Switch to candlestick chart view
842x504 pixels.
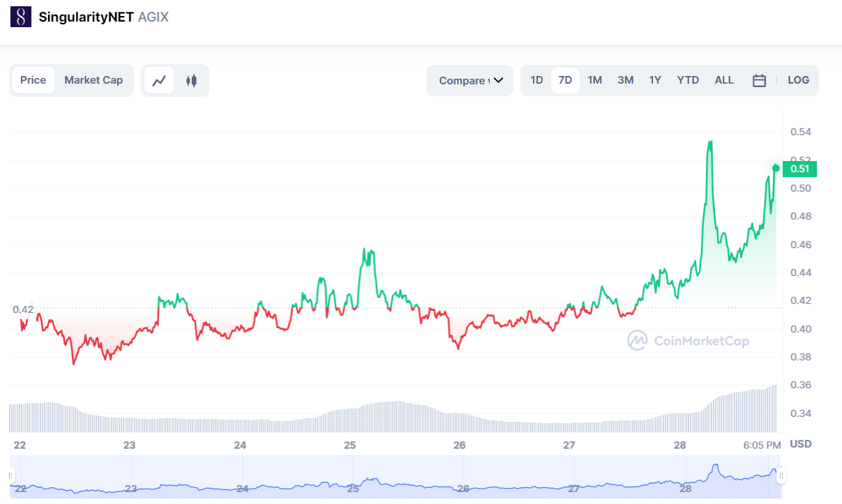191,80
